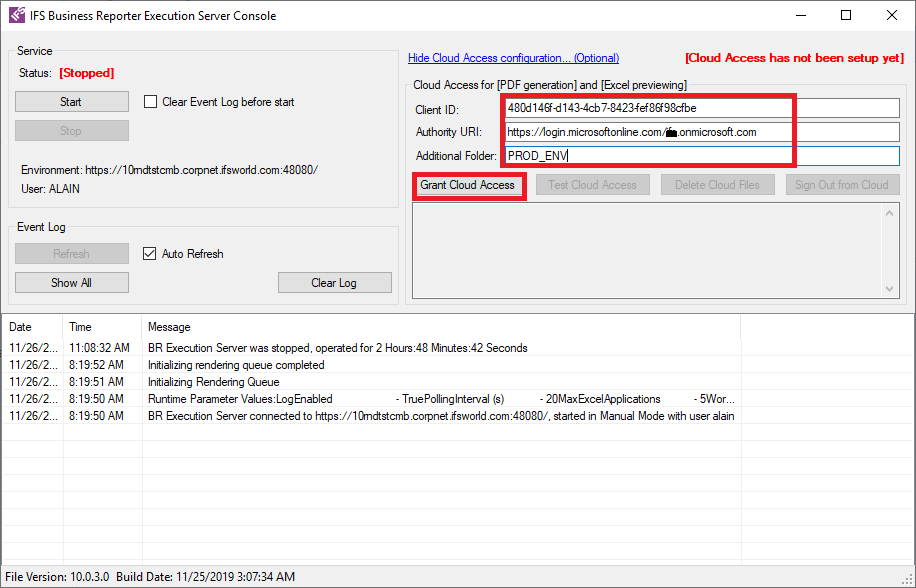This screenshot has width=916, height=588.
Task: Maximize the console window
Action: [846, 15]
